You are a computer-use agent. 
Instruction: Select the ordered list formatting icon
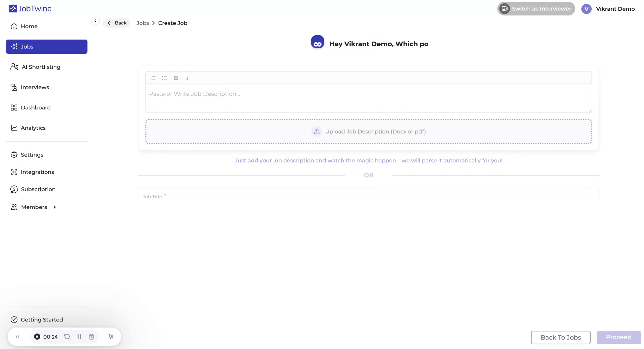[x=153, y=78]
